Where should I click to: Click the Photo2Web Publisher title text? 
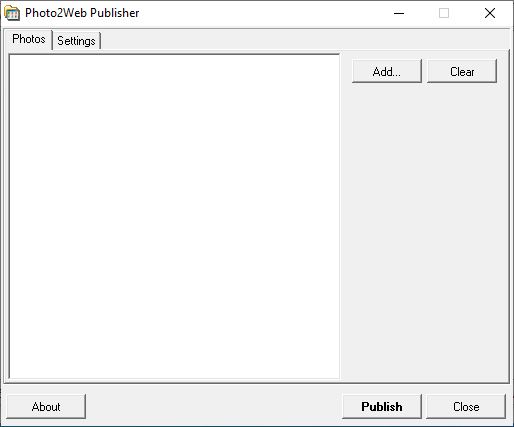(x=82, y=13)
